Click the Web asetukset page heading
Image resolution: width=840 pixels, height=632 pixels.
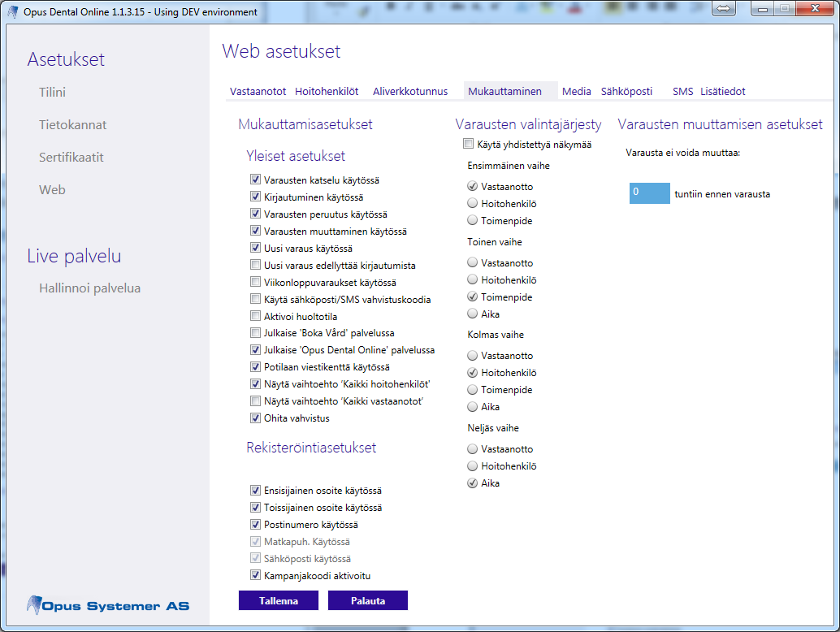tap(281, 51)
